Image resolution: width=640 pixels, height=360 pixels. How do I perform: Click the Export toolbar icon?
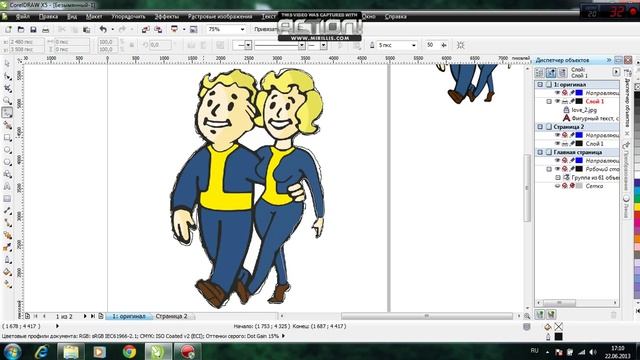coord(158,29)
